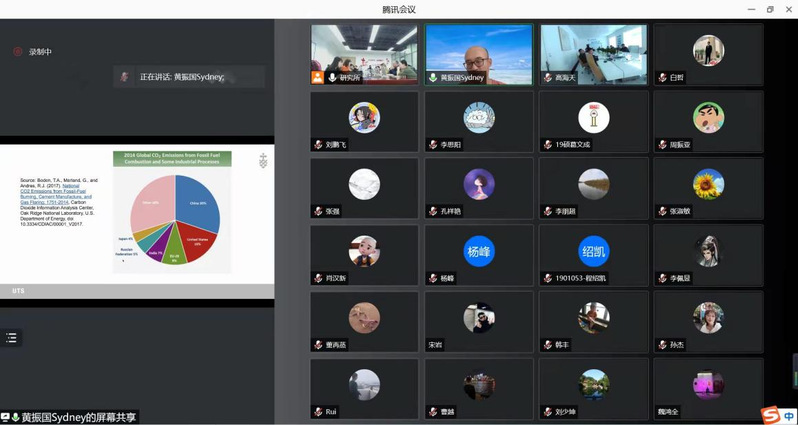Click muted mic icon beside 白哲
The width and height of the screenshot is (798, 425).
(662, 77)
